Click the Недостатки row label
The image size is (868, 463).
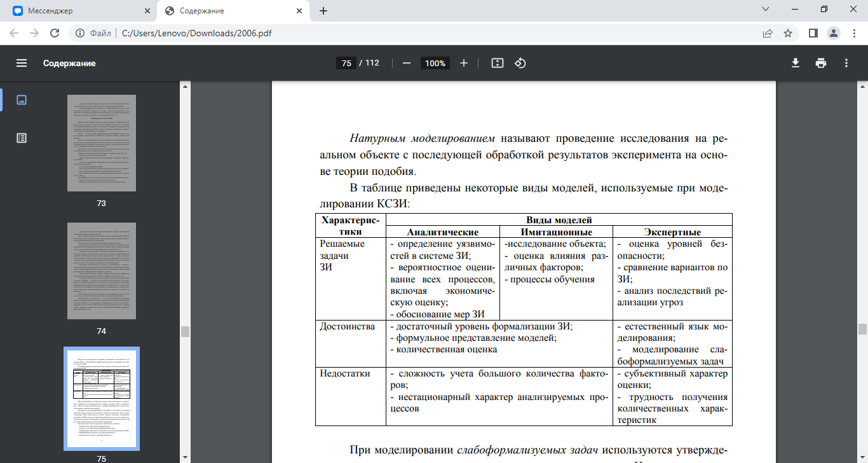tap(345, 373)
